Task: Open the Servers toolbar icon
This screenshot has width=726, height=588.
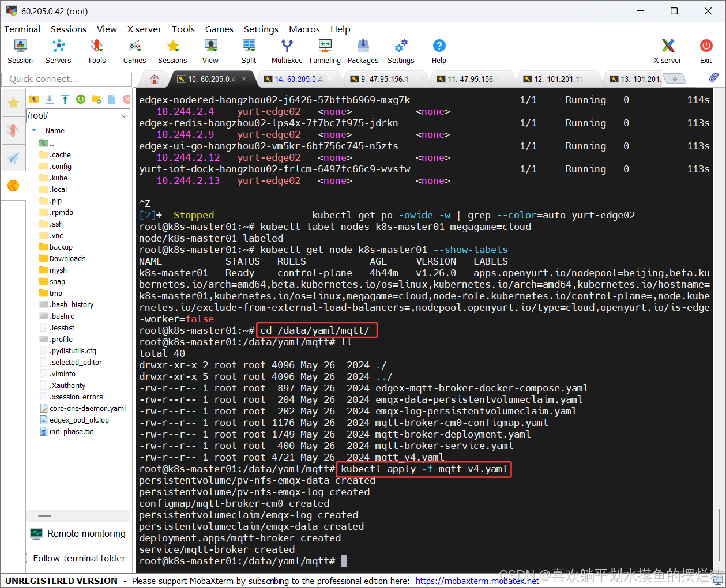Action: tap(58, 51)
